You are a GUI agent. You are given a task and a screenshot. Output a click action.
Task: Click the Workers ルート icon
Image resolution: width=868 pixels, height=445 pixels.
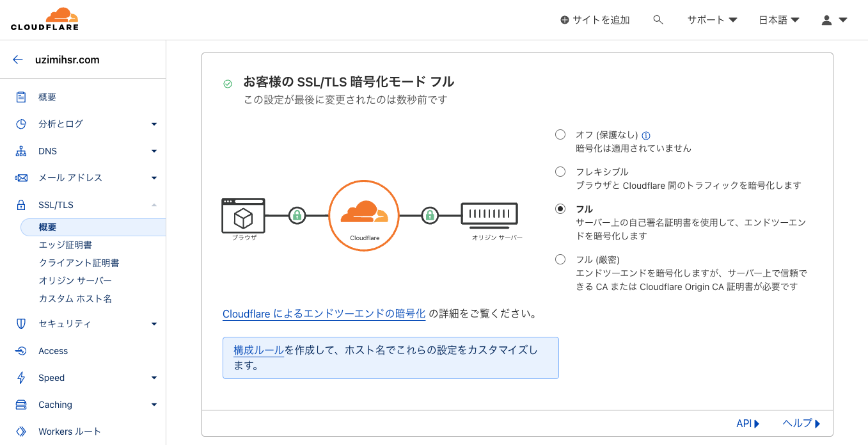click(x=21, y=432)
